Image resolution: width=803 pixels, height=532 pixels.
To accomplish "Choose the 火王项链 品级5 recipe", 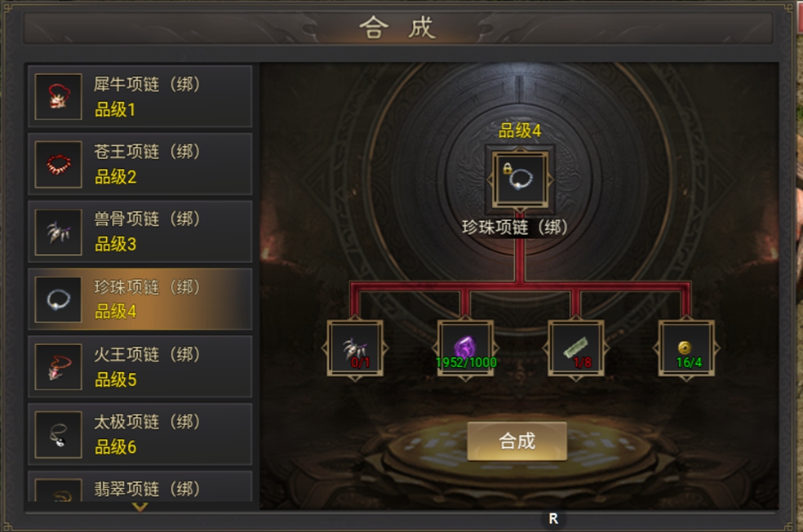I will 140,366.
